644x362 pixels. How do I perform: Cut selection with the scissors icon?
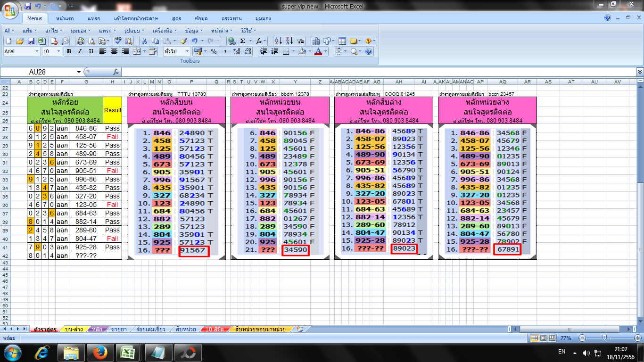(x=144, y=41)
